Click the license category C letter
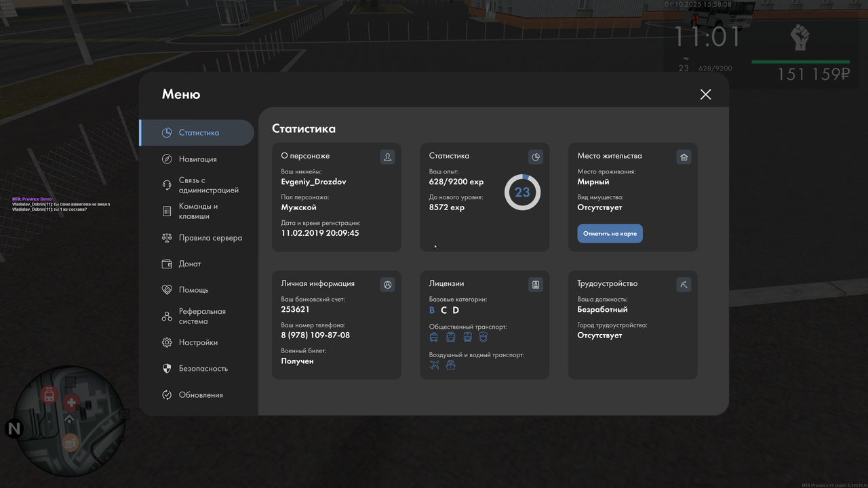868x488 pixels. coord(443,310)
